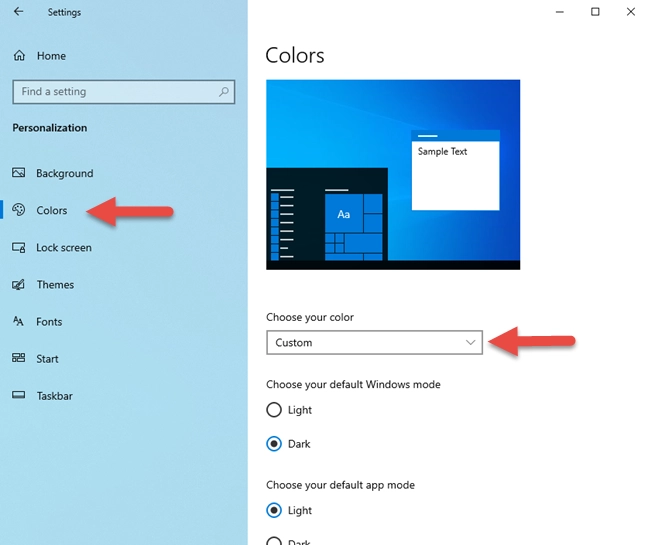Click the Choose your default Windows mode label
Image resolution: width=648 pixels, height=545 pixels.
[353, 385]
